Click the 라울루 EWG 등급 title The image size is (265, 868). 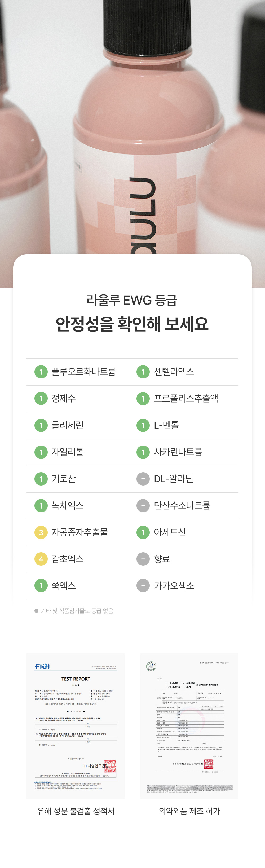pyautogui.click(x=132, y=299)
